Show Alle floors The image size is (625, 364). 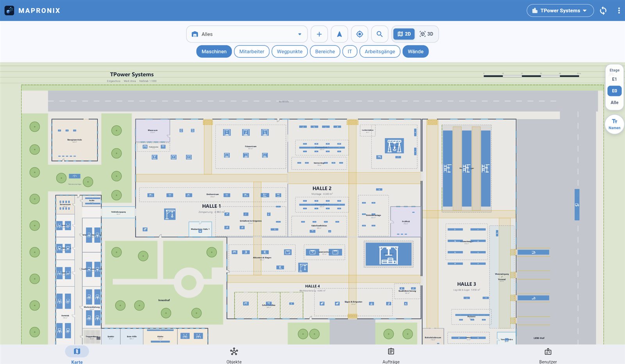(x=614, y=103)
